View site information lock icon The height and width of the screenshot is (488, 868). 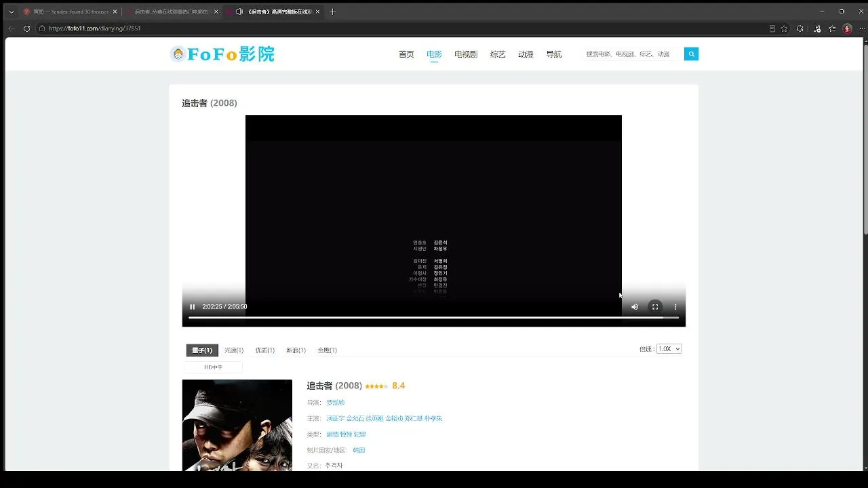coord(42,28)
